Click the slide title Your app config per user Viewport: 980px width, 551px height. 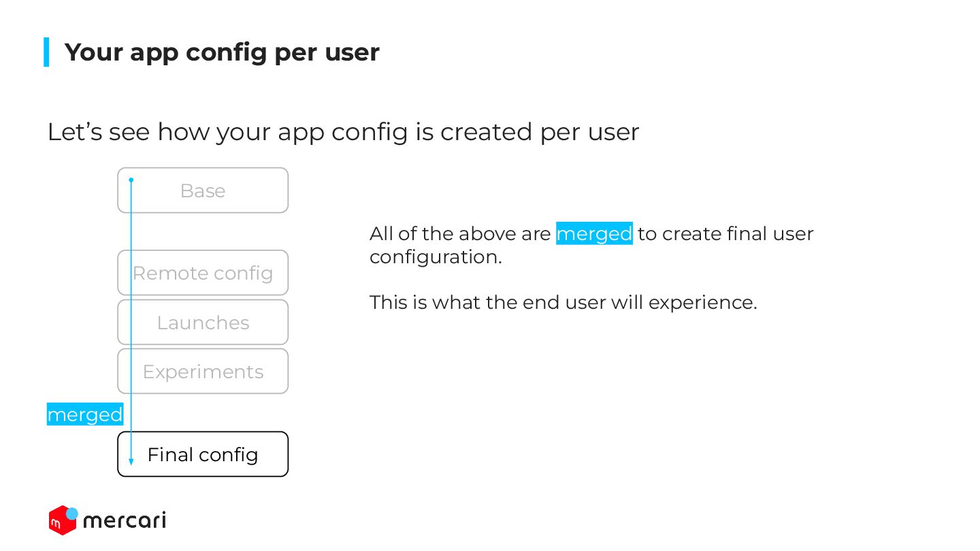point(222,52)
